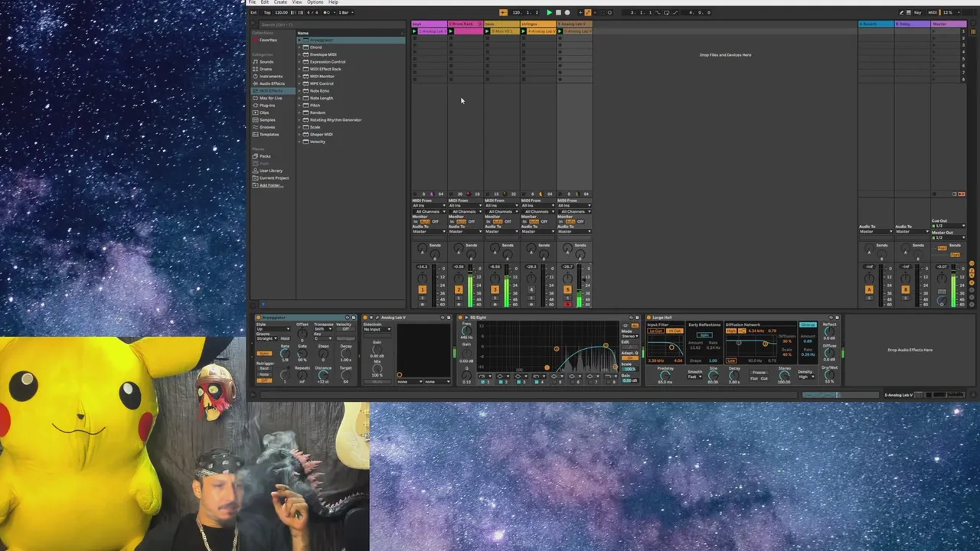This screenshot has width=980, height=551.
Task: Open File menu
Action: click(252, 2)
